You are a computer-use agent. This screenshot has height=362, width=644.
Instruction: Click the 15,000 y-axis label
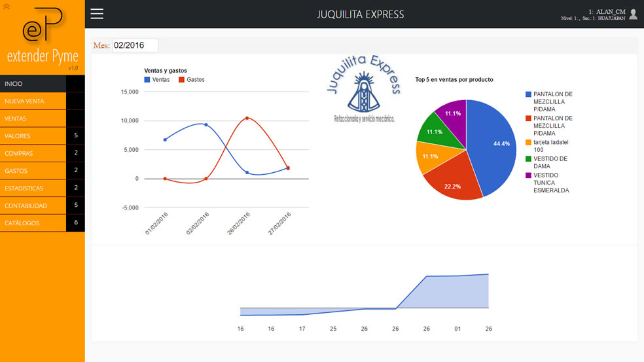pyautogui.click(x=130, y=92)
